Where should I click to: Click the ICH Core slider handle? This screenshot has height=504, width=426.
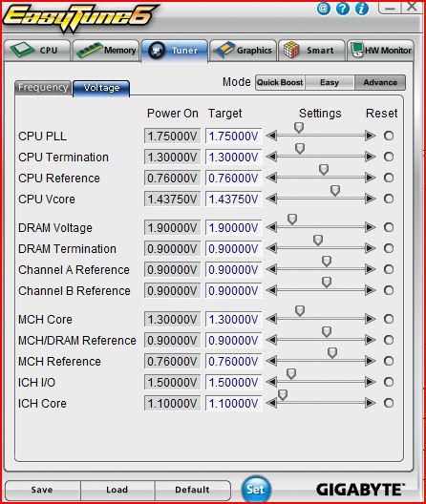(283, 395)
